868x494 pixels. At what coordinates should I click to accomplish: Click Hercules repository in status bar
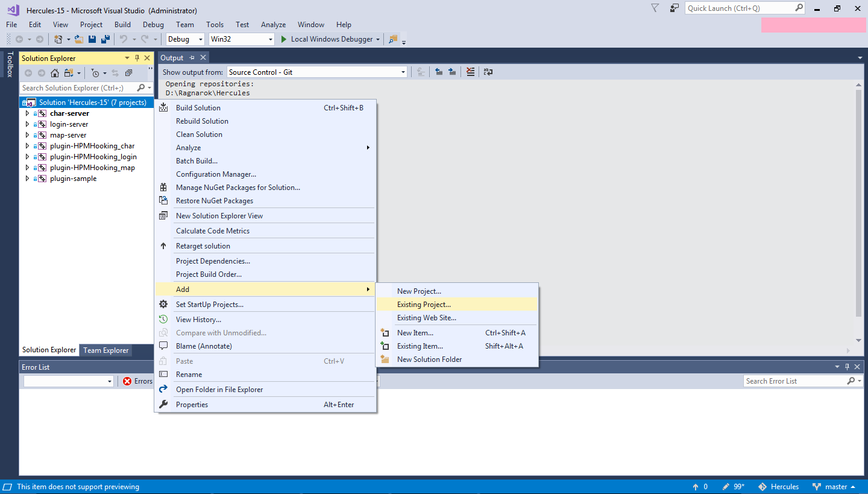pos(778,487)
